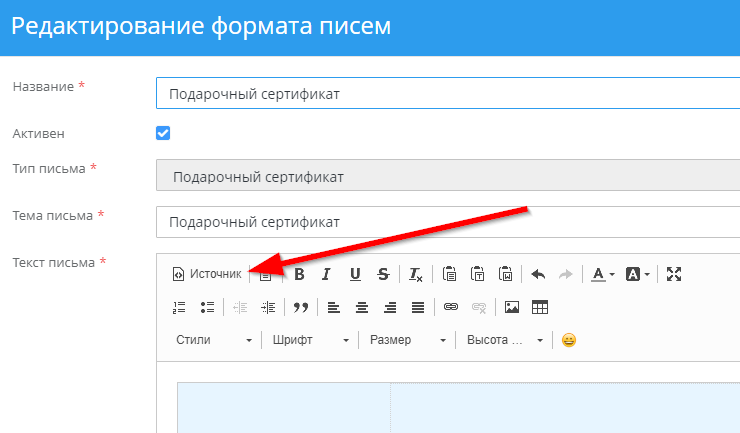
Task: Click the Название input field
Action: 448,93
